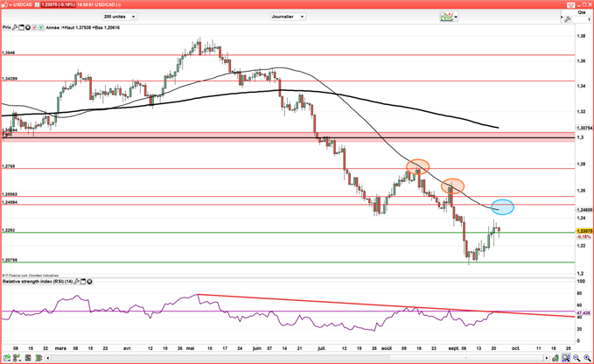Click the Relative strength index (RSI) (14) label
The image size is (594, 364).
pos(38,282)
